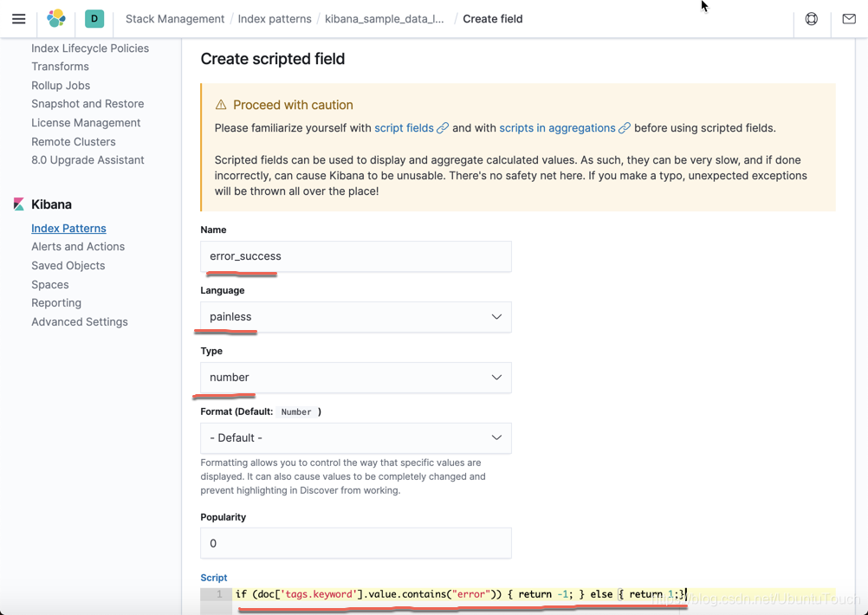Open License Management
The height and width of the screenshot is (615, 868).
tap(86, 122)
